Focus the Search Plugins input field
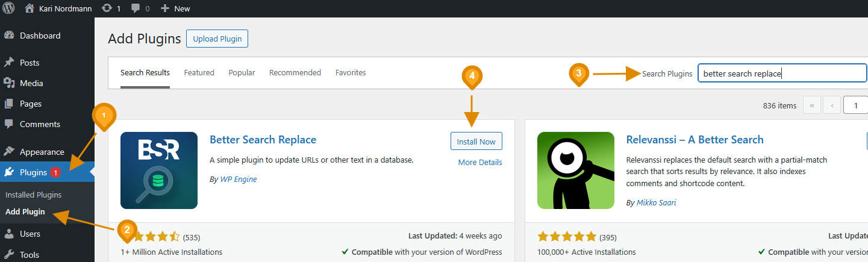868x262 pixels. point(782,73)
